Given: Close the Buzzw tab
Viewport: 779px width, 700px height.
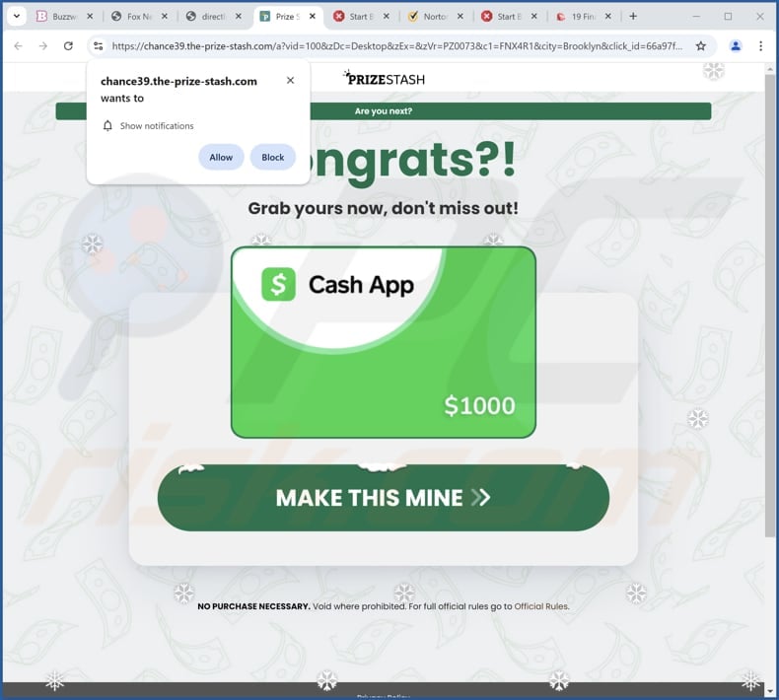Looking at the screenshot, I should click(x=90, y=17).
